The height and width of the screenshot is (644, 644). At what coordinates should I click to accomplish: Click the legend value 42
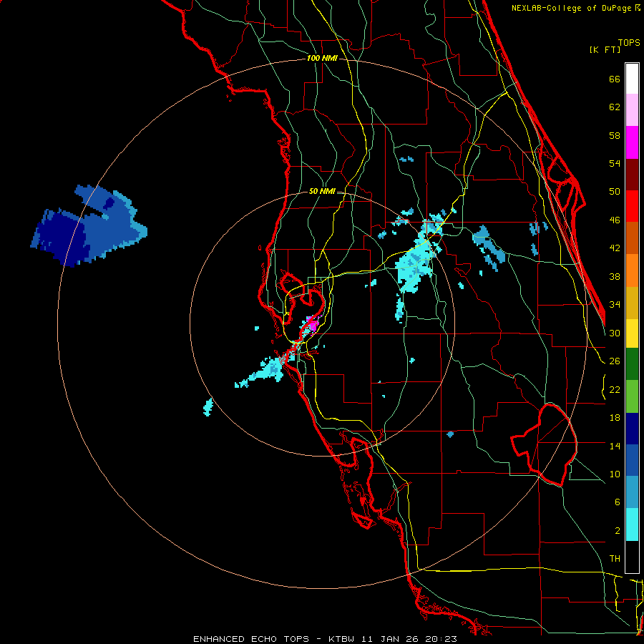point(615,248)
